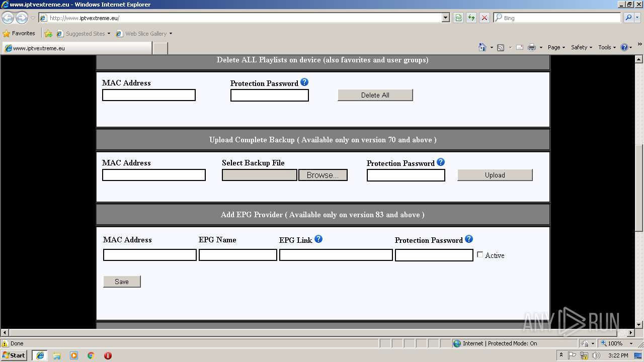Click the Delete All button

point(375,95)
